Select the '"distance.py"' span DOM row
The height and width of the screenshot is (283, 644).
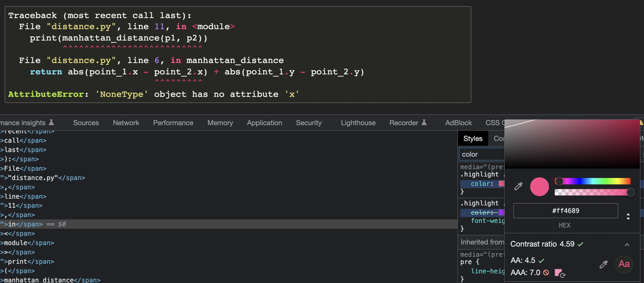coord(229,178)
